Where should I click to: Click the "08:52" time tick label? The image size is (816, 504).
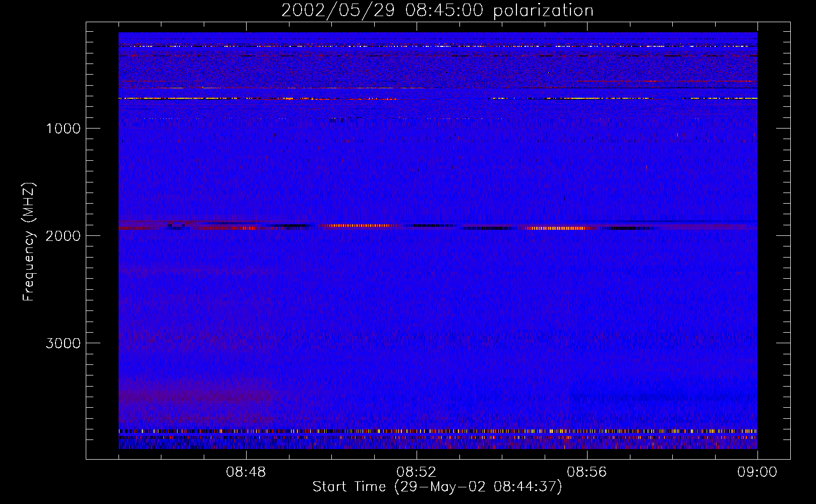tap(417, 473)
